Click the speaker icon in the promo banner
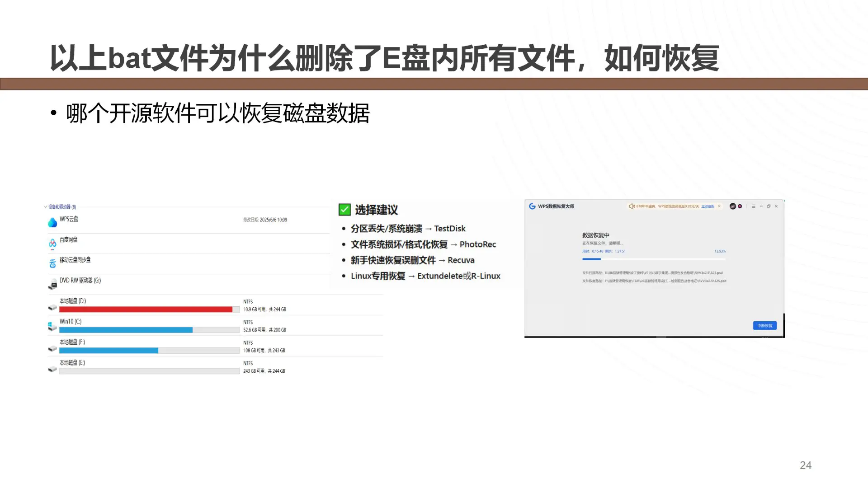The width and height of the screenshot is (868, 488). tap(632, 206)
